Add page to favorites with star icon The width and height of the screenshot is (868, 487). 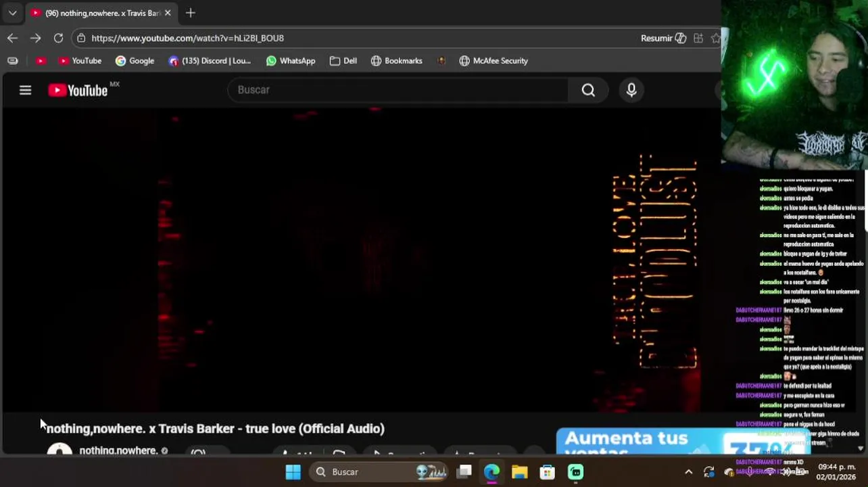tap(716, 38)
